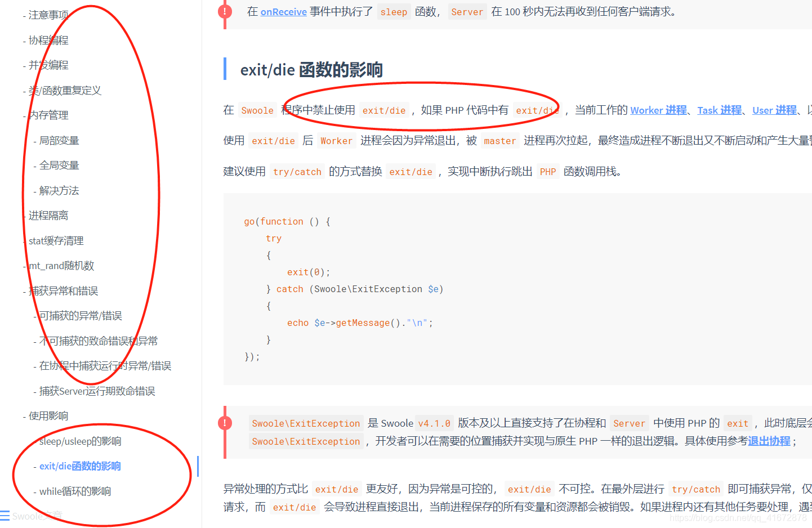Click the catch (Swoole\ExitException $e) code line
Viewport: 812px width, 528px height.
tap(355, 289)
